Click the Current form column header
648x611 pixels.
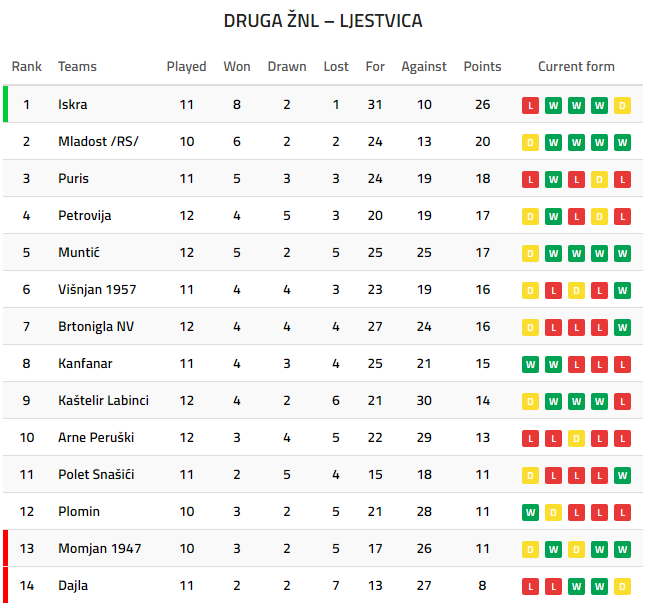point(576,67)
